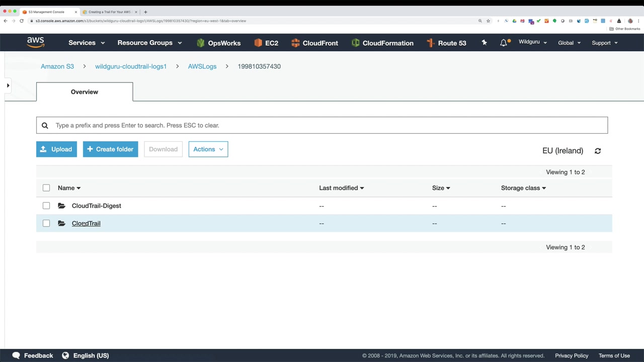Switch to the S3 Management Console tab
Screen dimensions: 644x362
pos(49,12)
